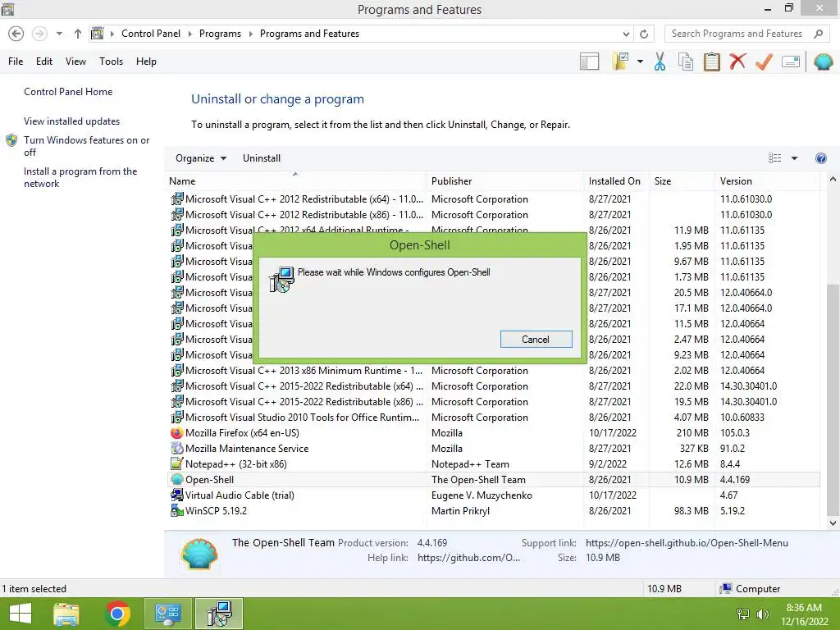Launch Google Chrome from the taskbar
This screenshot has height=630, width=840.
click(x=118, y=614)
